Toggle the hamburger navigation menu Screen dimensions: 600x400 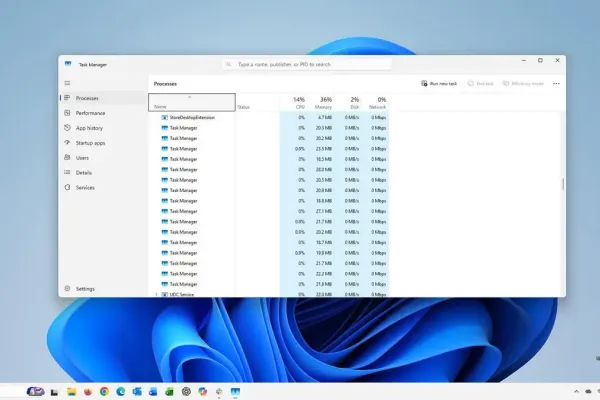(x=67, y=83)
